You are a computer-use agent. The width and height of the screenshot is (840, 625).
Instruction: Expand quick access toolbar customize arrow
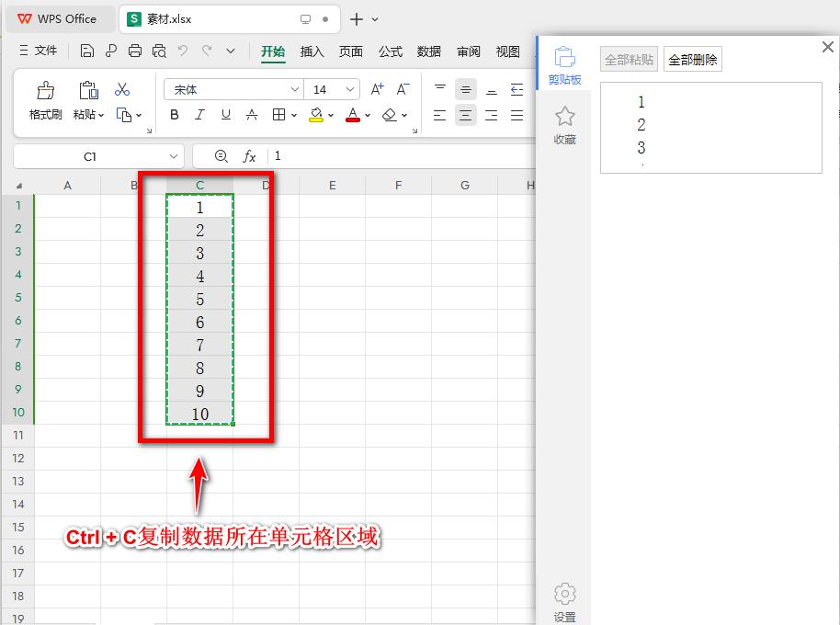coord(231,51)
